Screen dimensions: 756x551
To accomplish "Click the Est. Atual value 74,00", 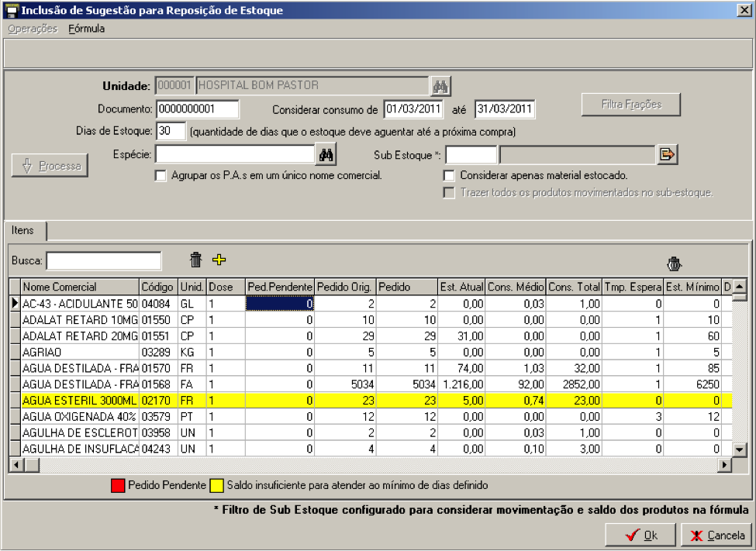I will pos(461,368).
